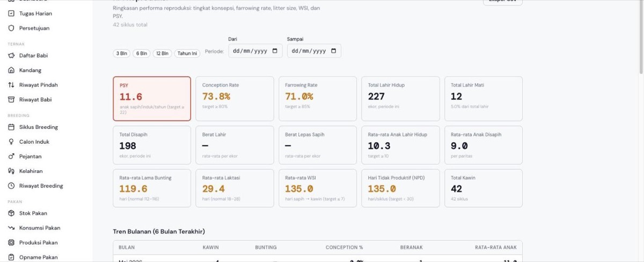Click Rata-rata Anak Lahir Hidup 10.3
This screenshot has height=262, width=644.
[x=379, y=146]
